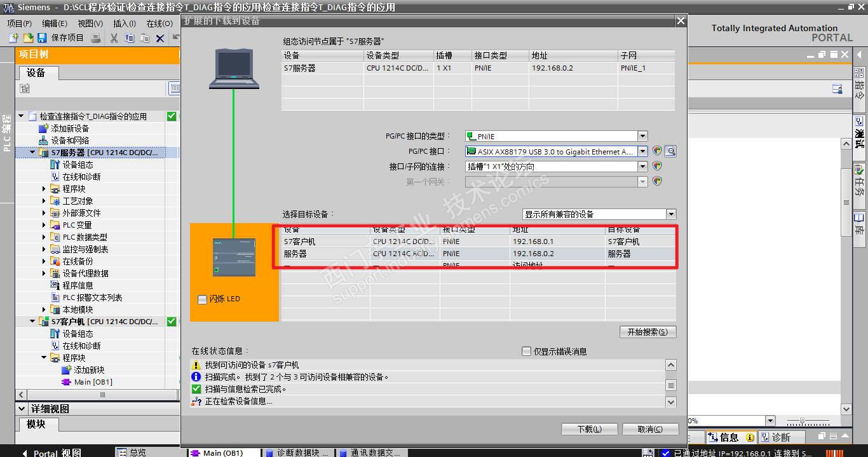Viewport: 868px width, 457px height.
Task: Open the 测试 side panel tab
Action: [859, 132]
